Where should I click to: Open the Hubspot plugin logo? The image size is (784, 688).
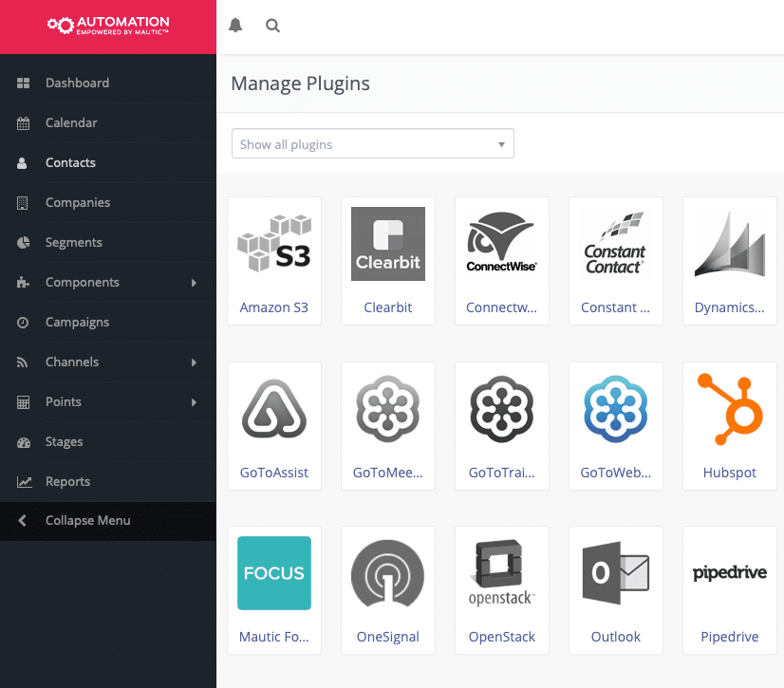730,409
